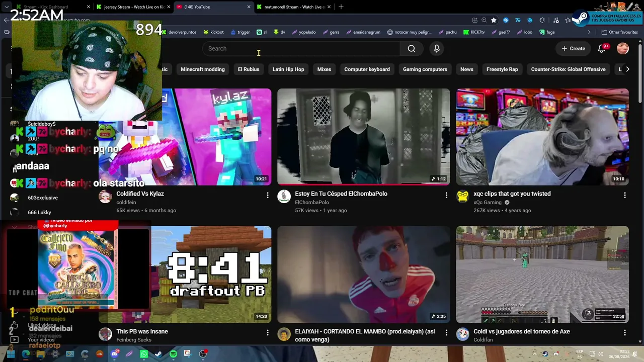Start voice search with the microphone icon
This screenshot has height=362, width=644.
click(437, 49)
